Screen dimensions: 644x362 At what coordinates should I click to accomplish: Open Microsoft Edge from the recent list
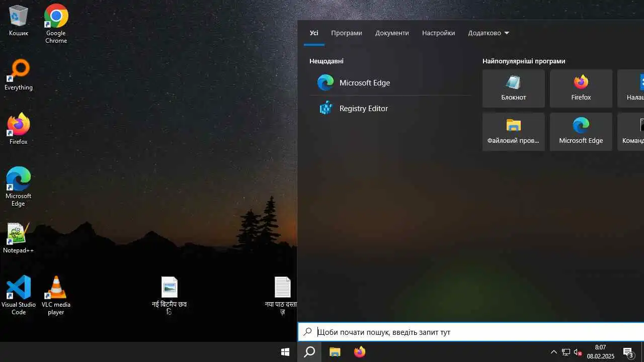coord(390,82)
